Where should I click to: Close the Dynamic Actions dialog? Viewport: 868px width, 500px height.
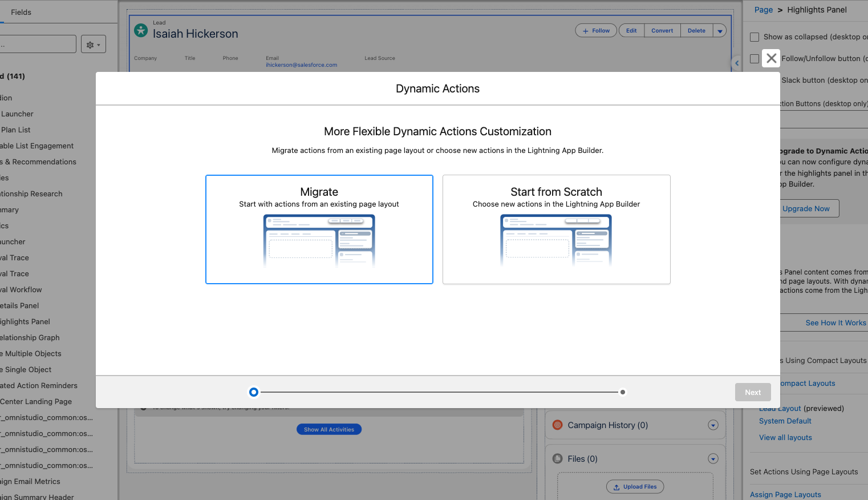pos(771,58)
